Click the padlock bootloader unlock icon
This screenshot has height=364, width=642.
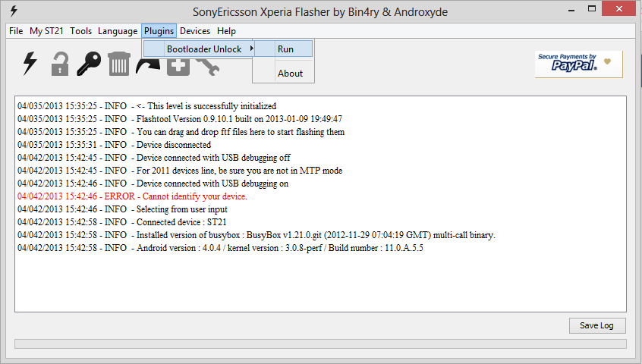tap(60, 64)
